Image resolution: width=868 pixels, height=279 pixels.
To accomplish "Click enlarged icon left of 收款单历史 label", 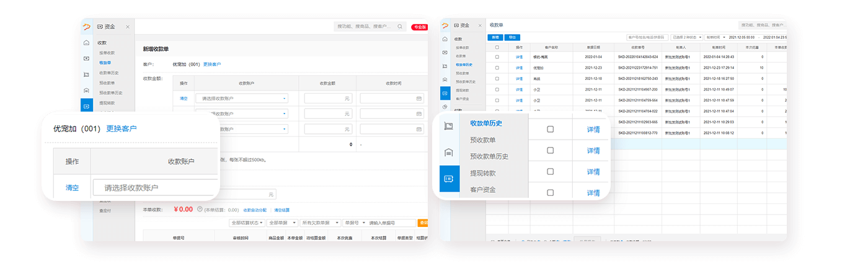I will [449, 126].
